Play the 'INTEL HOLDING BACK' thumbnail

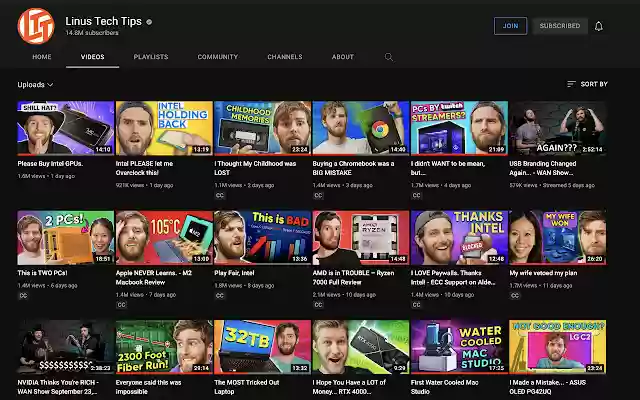[x=164, y=128]
